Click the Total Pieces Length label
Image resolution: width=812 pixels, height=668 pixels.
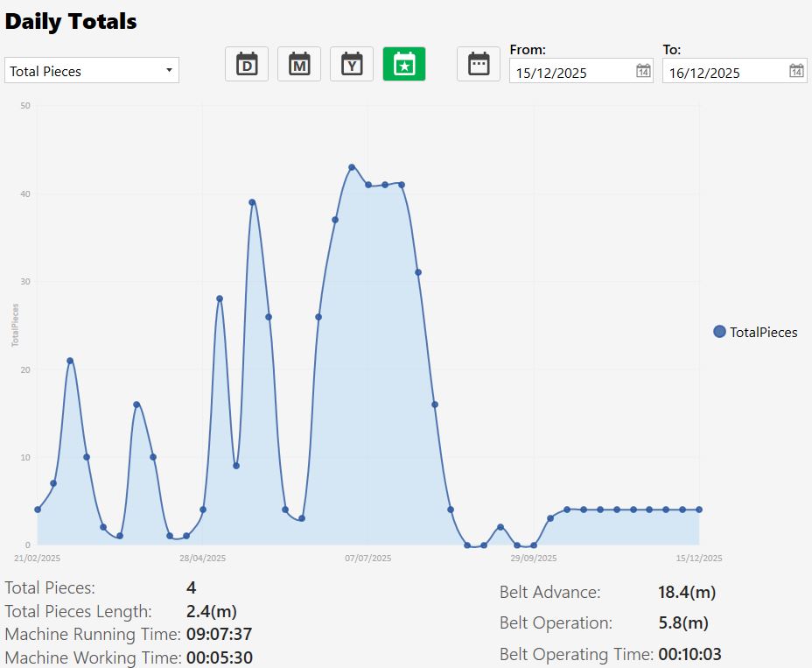(x=78, y=611)
